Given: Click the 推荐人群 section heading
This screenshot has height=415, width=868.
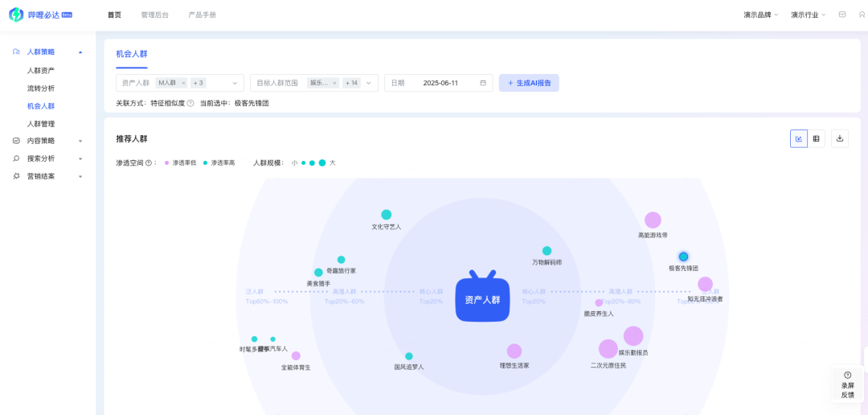Looking at the screenshot, I should [x=132, y=139].
